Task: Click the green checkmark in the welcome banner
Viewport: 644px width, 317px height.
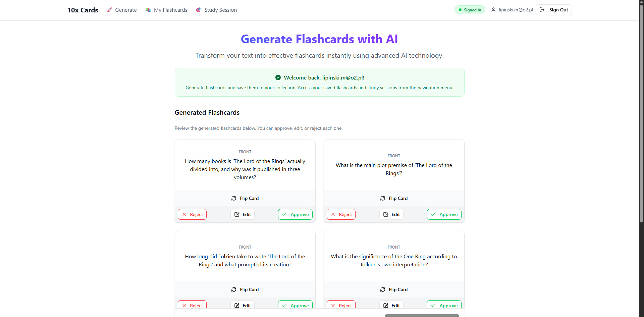Action: 278,77
